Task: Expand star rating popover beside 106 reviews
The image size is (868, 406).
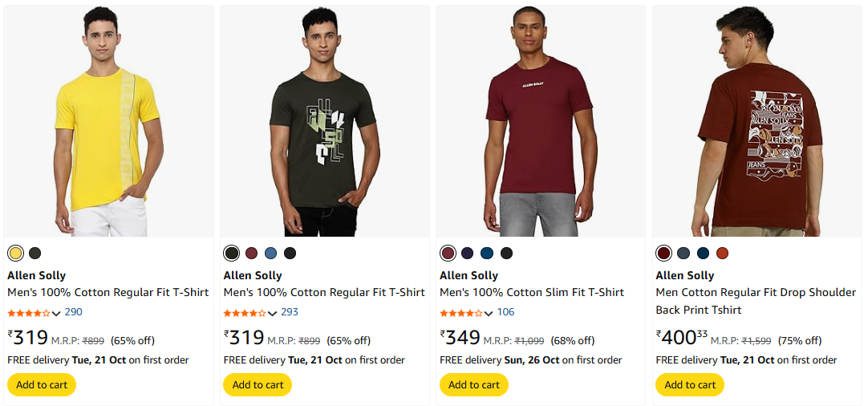Action: (489, 313)
